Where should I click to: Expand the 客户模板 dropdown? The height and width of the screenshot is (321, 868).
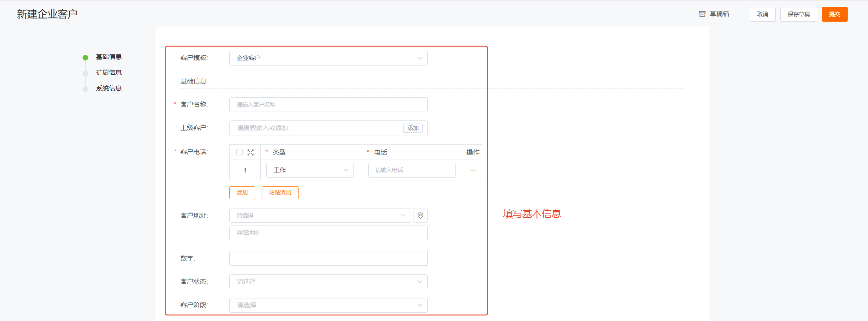point(328,58)
